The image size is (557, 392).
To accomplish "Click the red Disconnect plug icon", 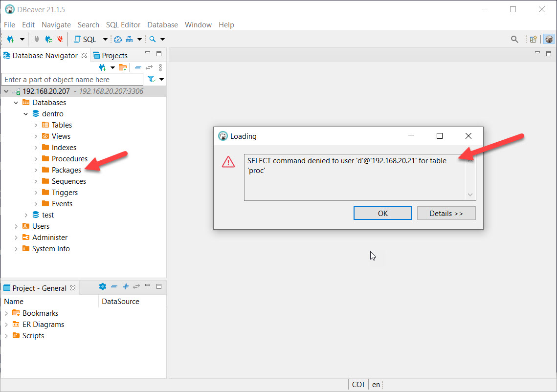I will [60, 39].
